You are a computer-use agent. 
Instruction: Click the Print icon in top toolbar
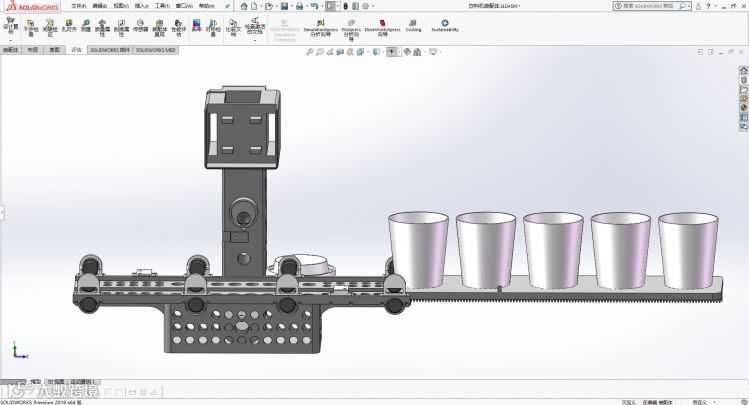300,6
